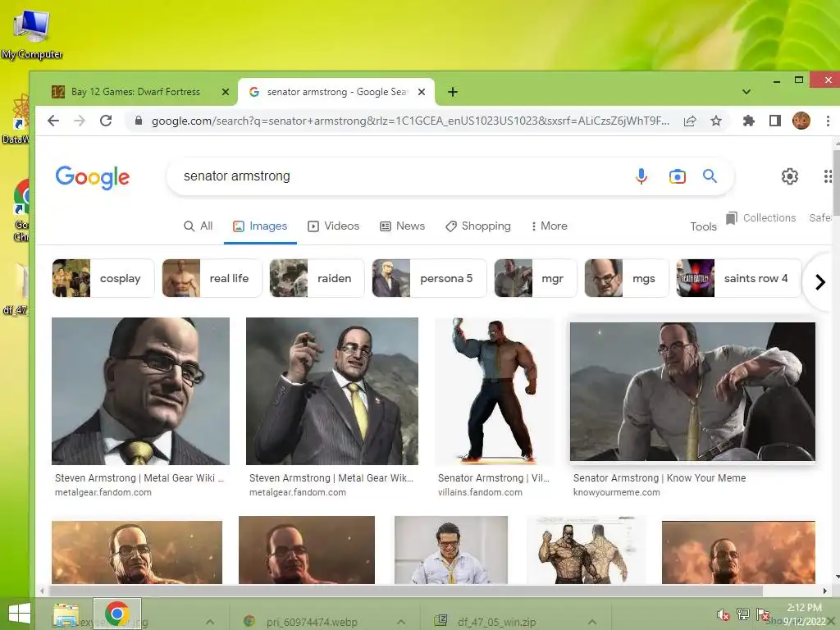Click the Google logo
The image size is (840, 630).
[x=93, y=177]
